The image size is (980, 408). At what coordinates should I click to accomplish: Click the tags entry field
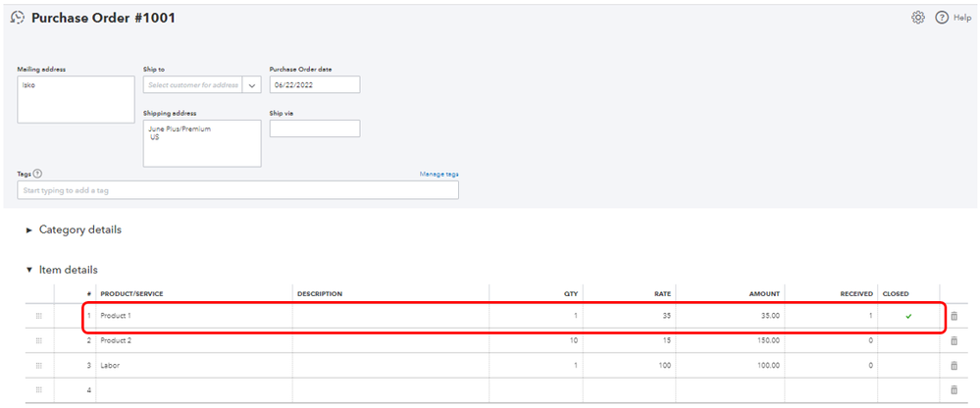(x=237, y=190)
